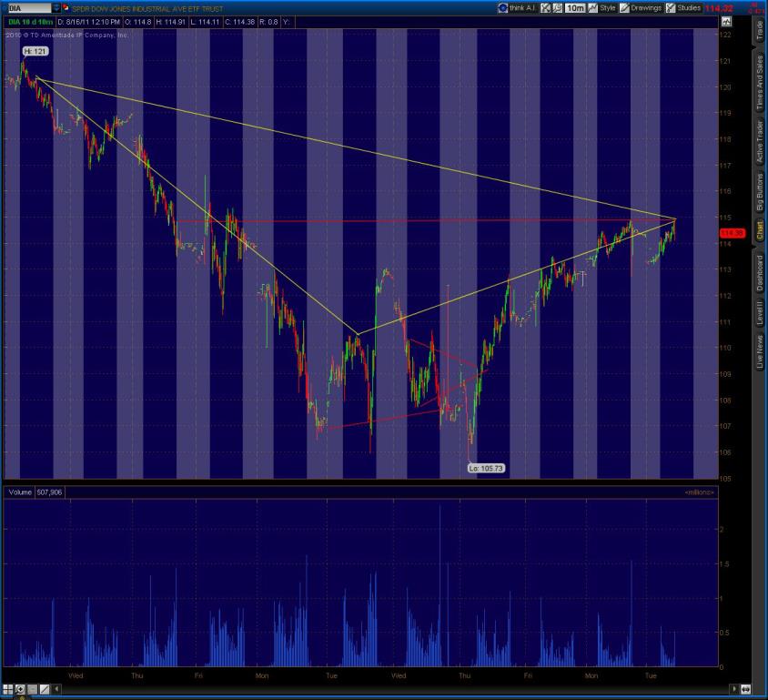768x700 pixels.
Task: Open the Studies menu
Action: coord(683,7)
